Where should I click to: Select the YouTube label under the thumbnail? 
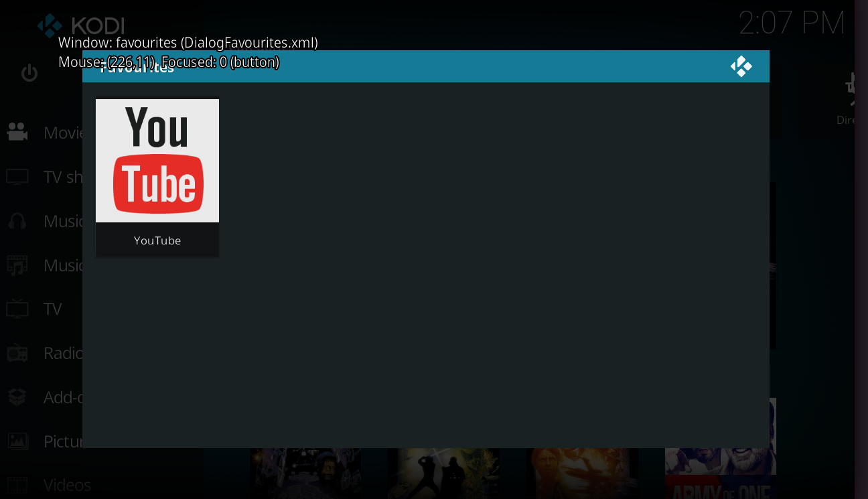[x=157, y=240]
